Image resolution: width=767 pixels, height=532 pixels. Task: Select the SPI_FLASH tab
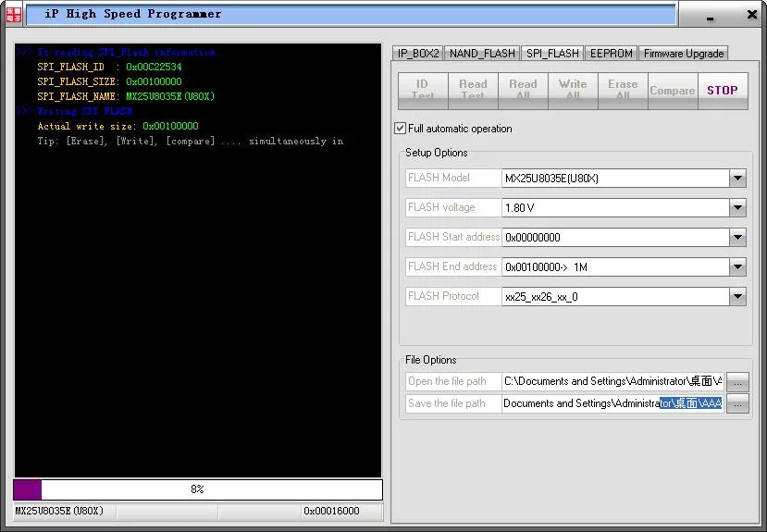coord(552,54)
